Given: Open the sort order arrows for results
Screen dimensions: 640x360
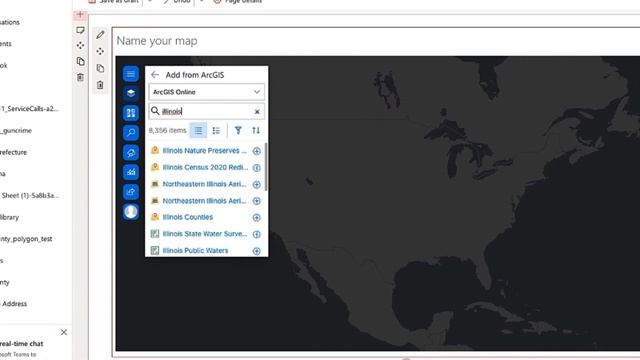Looking at the screenshot, I should click(x=256, y=131).
